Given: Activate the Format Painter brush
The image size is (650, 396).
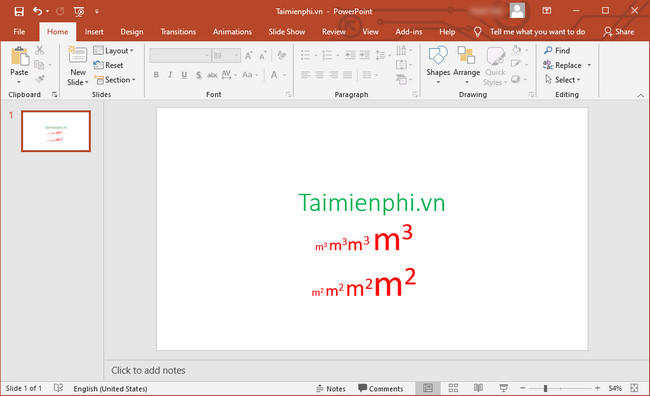Looking at the screenshot, I should (x=40, y=79).
